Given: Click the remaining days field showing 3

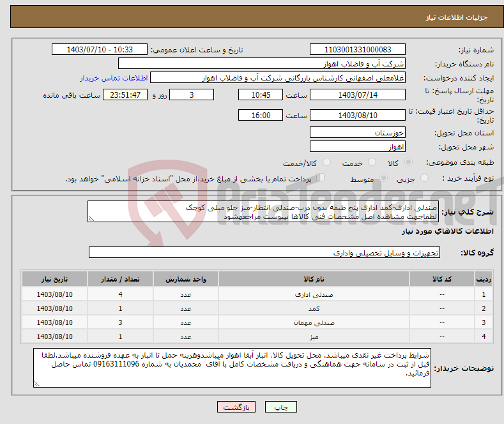Looking at the screenshot, I should pos(192,95).
